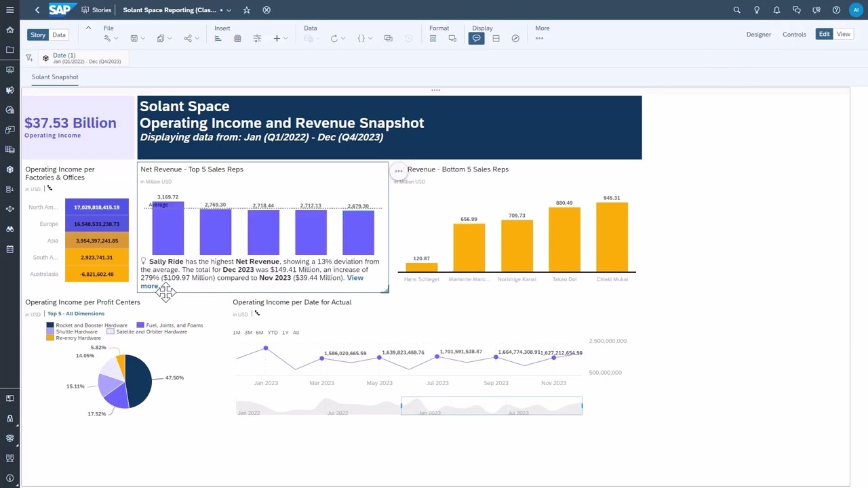Select the Chiaki Mukai 945.31 bar
The height and width of the screenshot is (488, 868).
(612, 237)
